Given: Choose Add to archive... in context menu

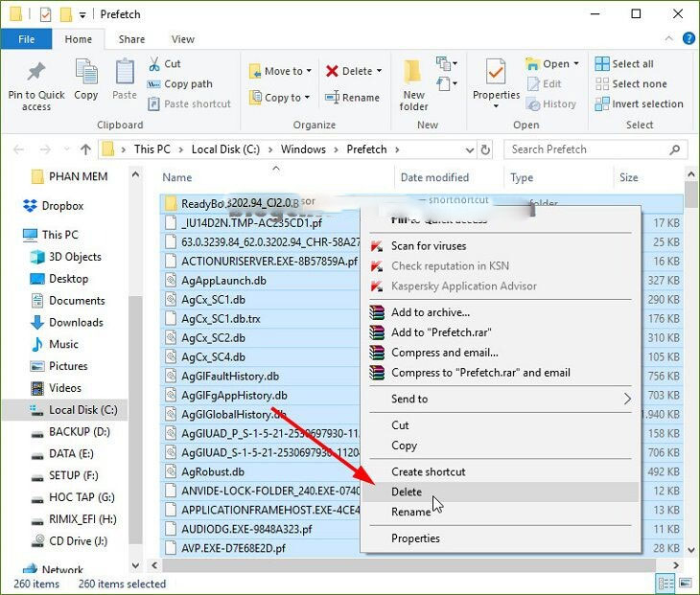Looking at the screenshot, I should (x=430, y=312).
